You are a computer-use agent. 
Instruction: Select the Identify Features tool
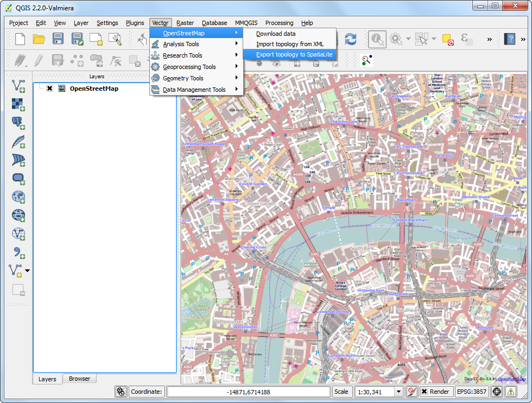click(x=377, y=39)
